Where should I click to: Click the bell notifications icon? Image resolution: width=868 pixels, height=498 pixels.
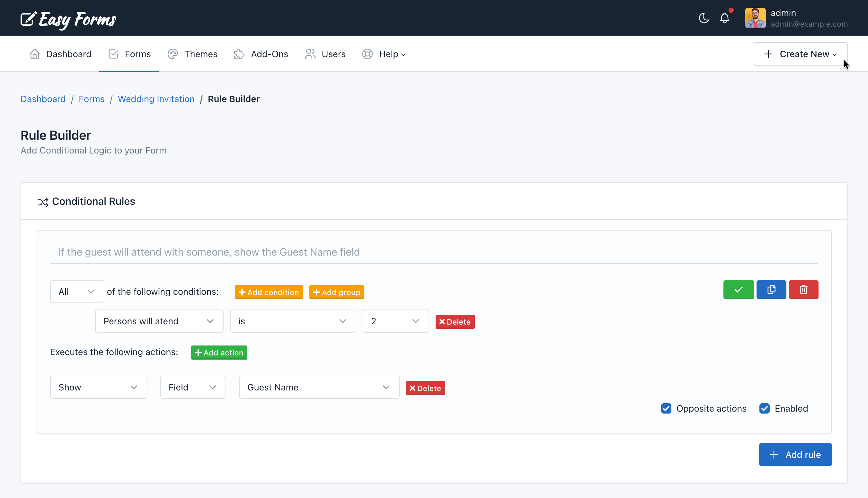(x=725, y=18)
